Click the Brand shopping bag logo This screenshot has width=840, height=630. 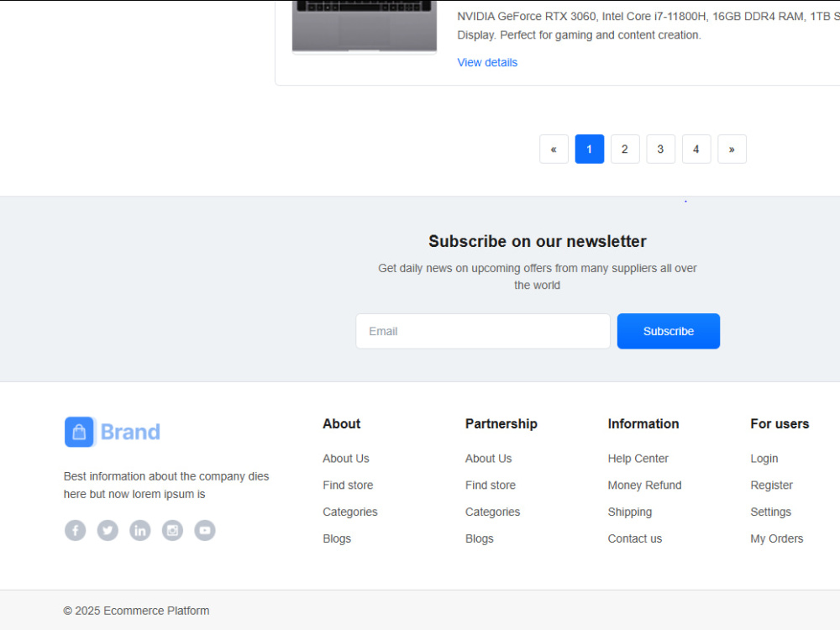[79, 432]
